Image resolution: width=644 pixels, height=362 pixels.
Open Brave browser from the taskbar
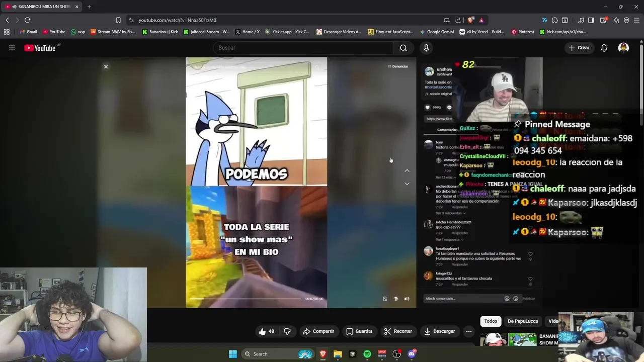323,354
